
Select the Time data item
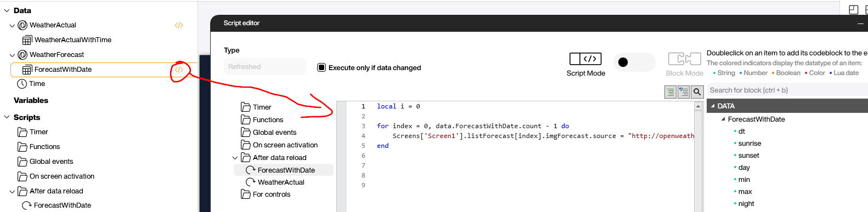pos(37,84)
